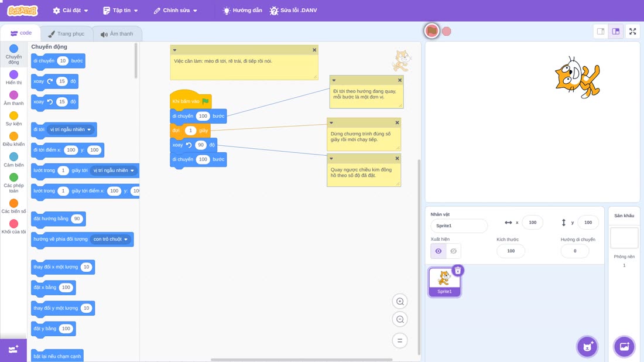Show the sprite with eye icon
Image resolution: width=644 pixels, height=362 pixels.
click(439, 251)
